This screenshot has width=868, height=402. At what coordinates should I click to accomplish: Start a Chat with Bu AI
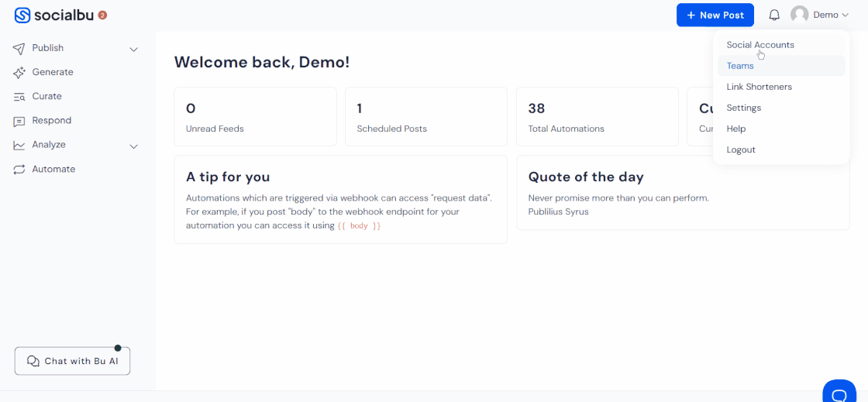click(x=73, y=361)
